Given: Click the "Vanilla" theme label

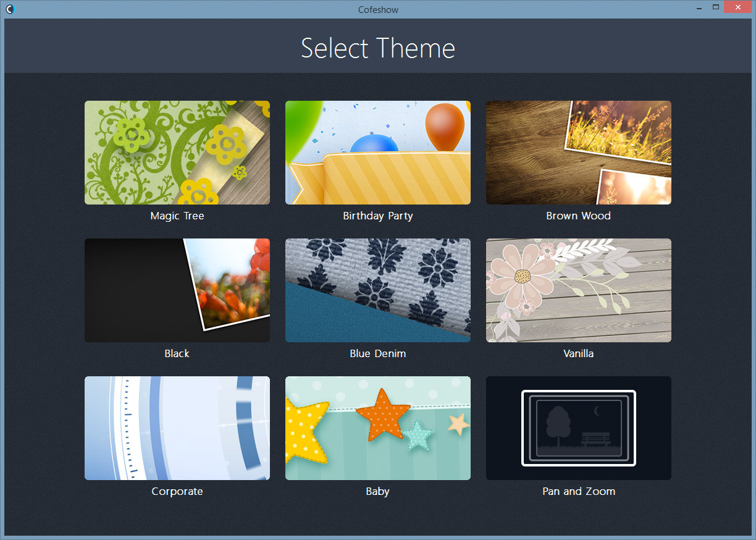Looking at the screenshot, I should pos(579,354).
